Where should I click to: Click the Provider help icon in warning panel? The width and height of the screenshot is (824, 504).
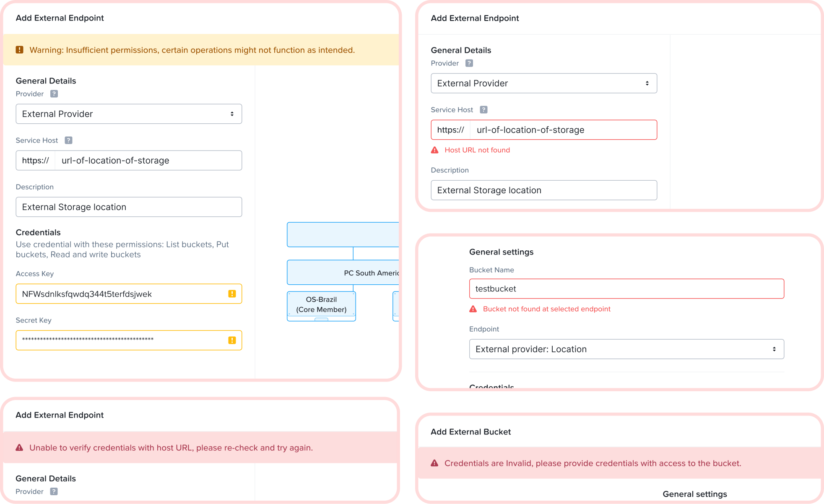[54, 94]
